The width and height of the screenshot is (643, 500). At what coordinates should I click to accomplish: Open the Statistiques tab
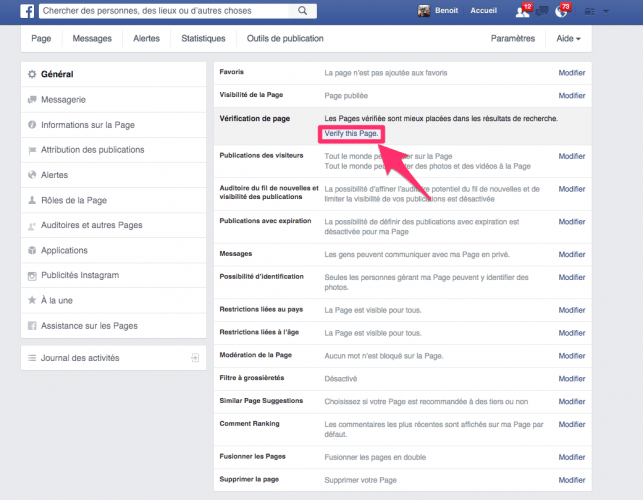[x=203, y=39]
